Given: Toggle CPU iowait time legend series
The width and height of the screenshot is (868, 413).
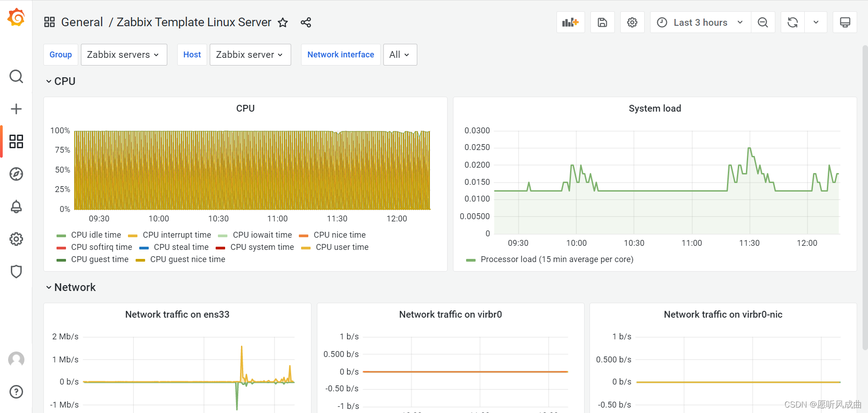Looking at the screenshot, I should point(262,235).
